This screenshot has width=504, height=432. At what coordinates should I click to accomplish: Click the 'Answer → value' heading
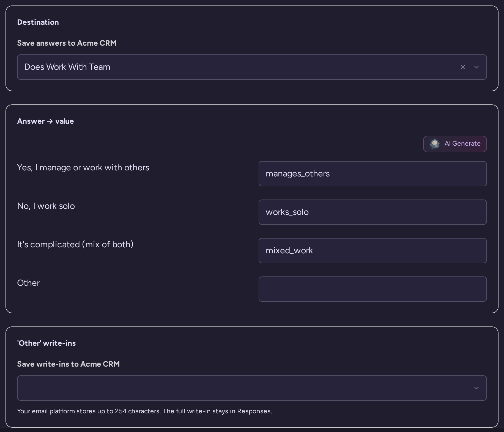point(45,121)
